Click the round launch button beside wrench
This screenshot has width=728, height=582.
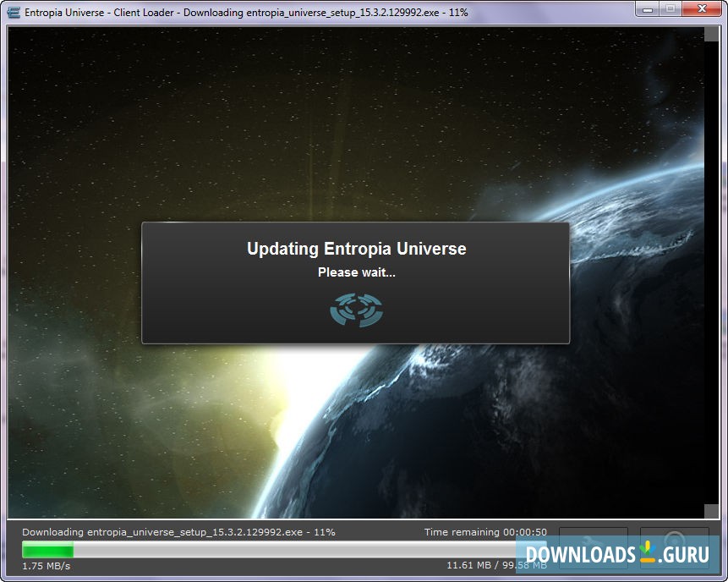pos(675,547)
